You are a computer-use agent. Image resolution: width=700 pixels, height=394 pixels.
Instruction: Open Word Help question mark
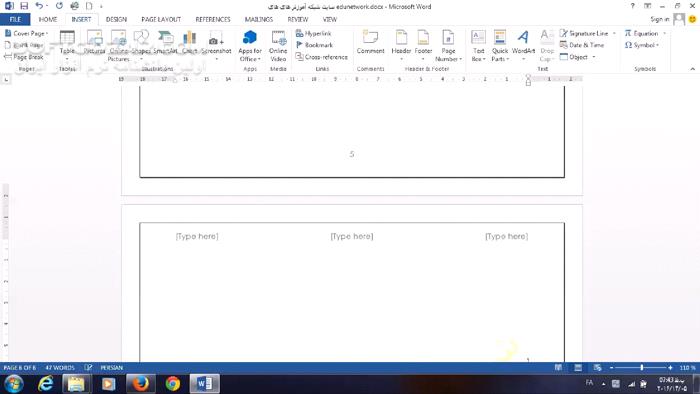coord(632,6)
